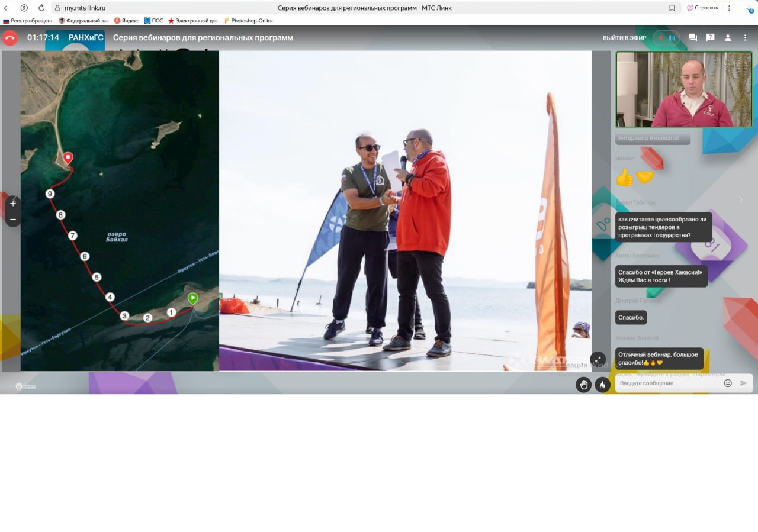Toggle the recording and audio indicator

click(x=666, y=38)
